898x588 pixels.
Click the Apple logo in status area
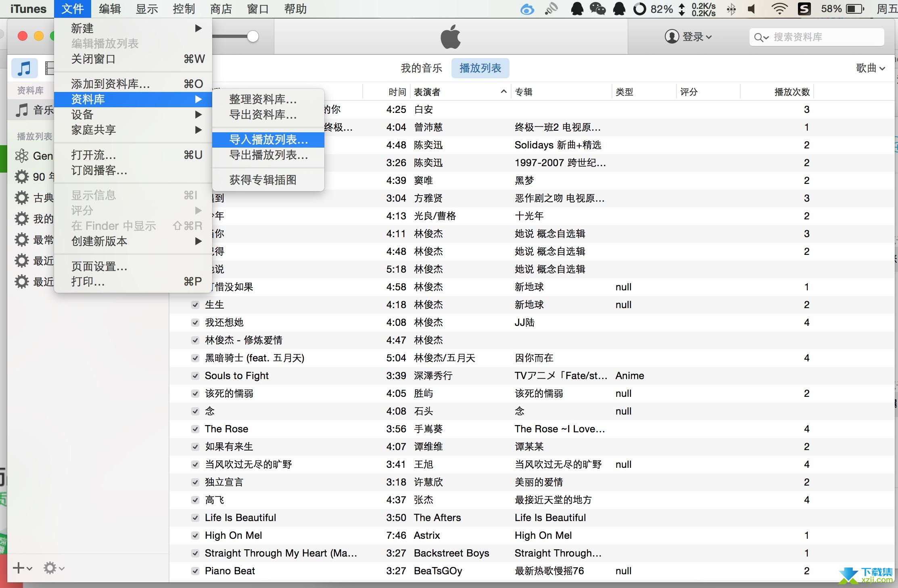pyautogui.click(x=451, y=36)
